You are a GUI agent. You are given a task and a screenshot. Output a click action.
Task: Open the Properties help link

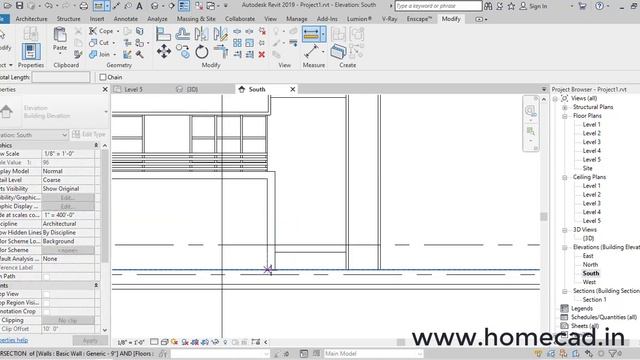click(14, 340)
